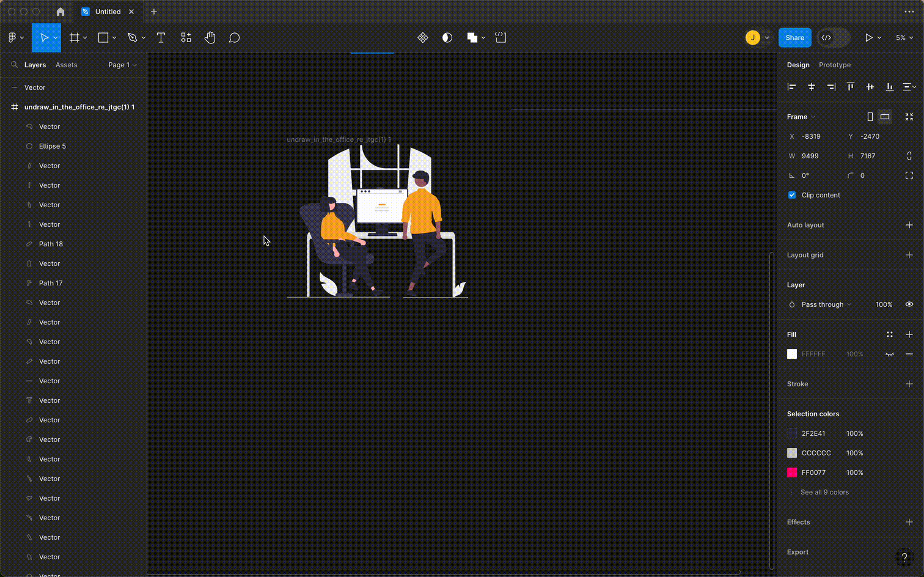The width and height of the screenshot is (924, 577).
Task: Select the Text tool
Action: click(x=161, y=38)
